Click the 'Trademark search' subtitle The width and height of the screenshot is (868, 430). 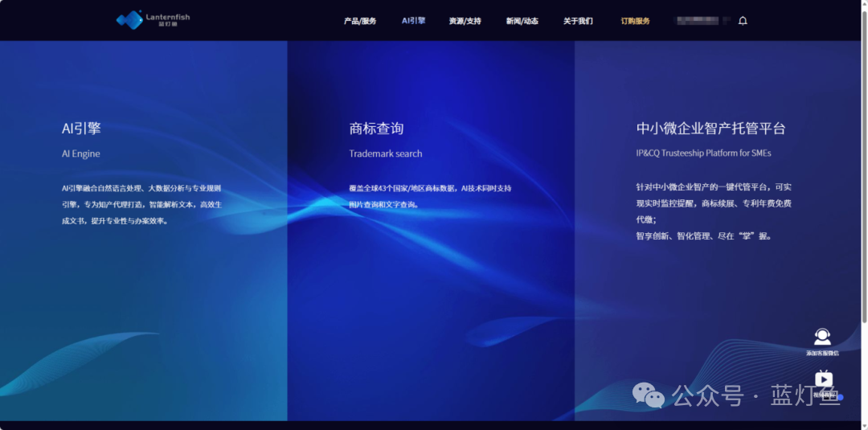point(385,154)
